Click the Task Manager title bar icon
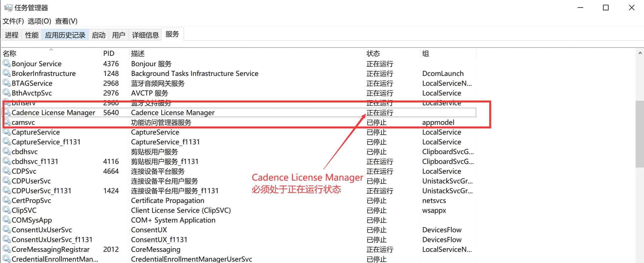Screen dimensions: 644x263 pyautogui.click(x=8, y=8)
